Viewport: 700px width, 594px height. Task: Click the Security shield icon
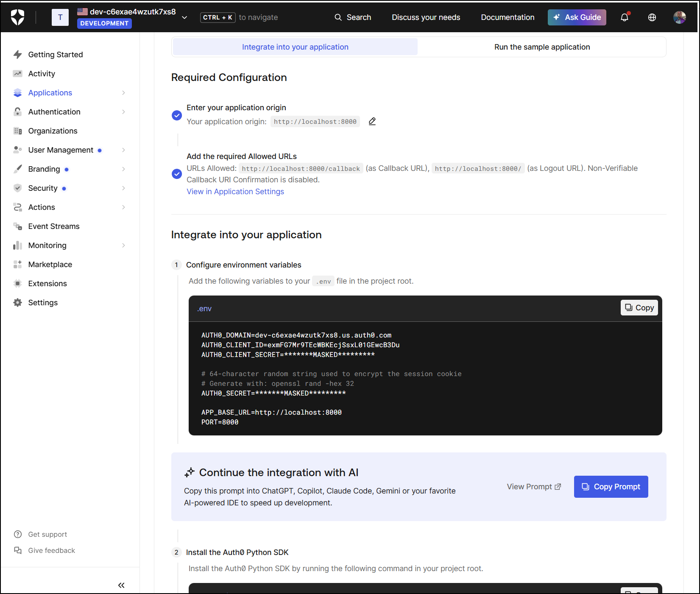tap(17, 188)
